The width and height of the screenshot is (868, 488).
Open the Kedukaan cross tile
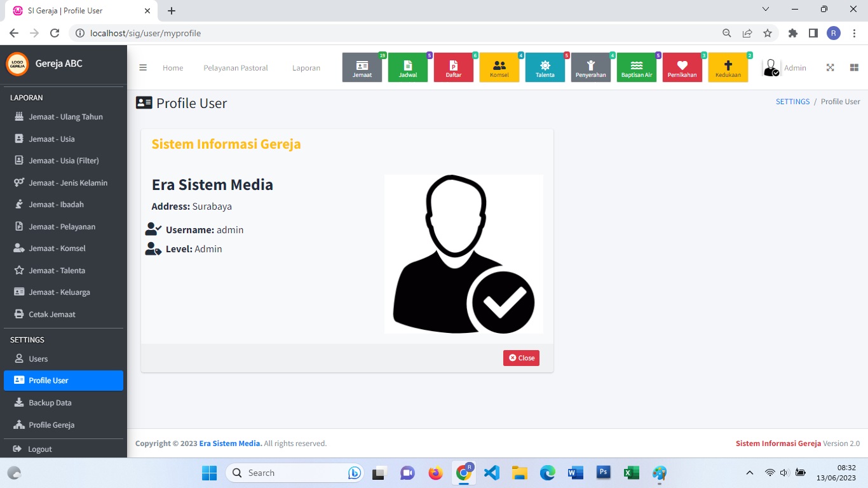[x=728, y=68]
